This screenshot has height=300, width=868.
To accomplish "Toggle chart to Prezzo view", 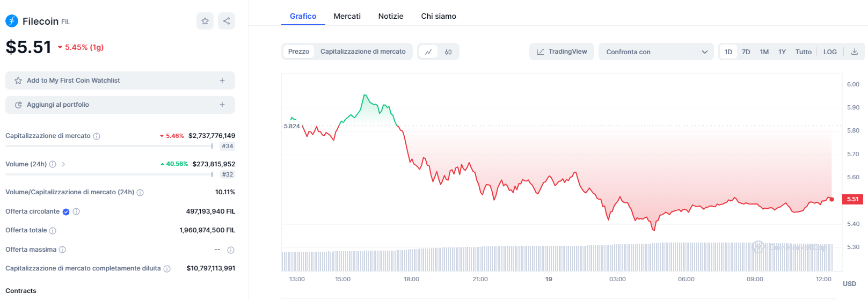I will 298,52.
